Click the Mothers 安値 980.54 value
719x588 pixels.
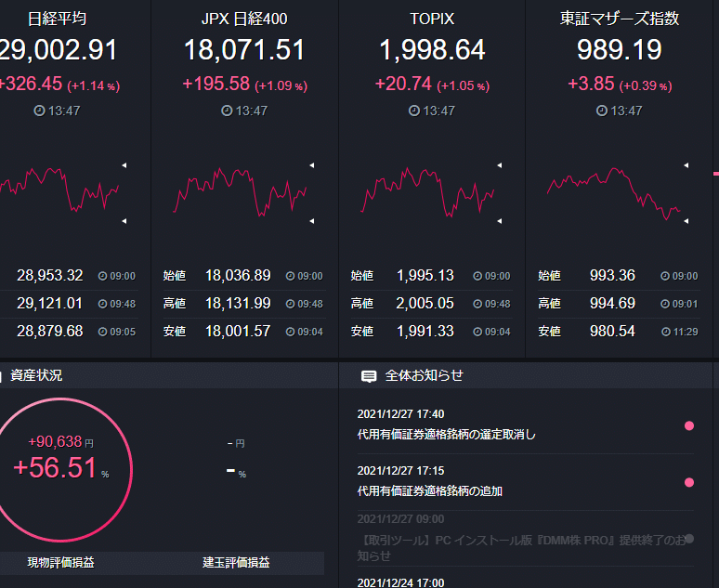(x=612, y=332)
